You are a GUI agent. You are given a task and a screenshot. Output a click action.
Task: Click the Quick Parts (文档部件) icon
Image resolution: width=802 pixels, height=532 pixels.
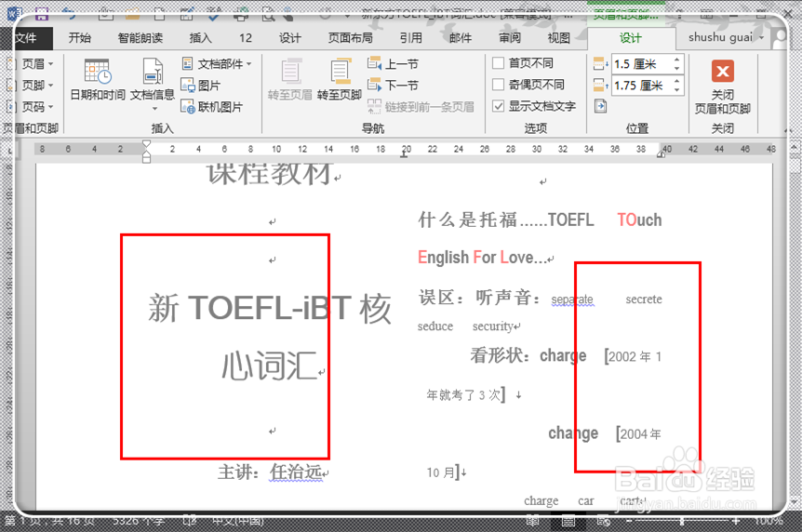[187, 63]
